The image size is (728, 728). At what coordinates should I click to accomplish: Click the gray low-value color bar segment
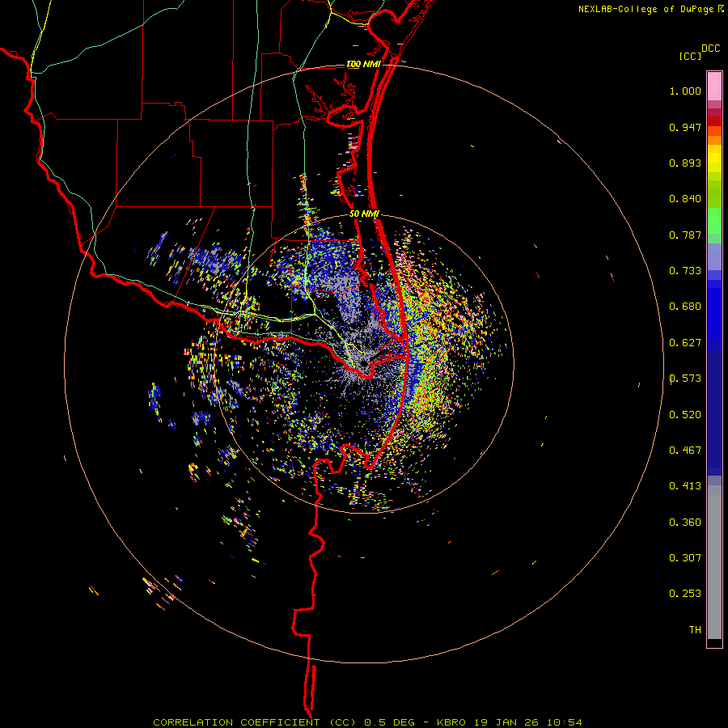[x=714, y=562]
